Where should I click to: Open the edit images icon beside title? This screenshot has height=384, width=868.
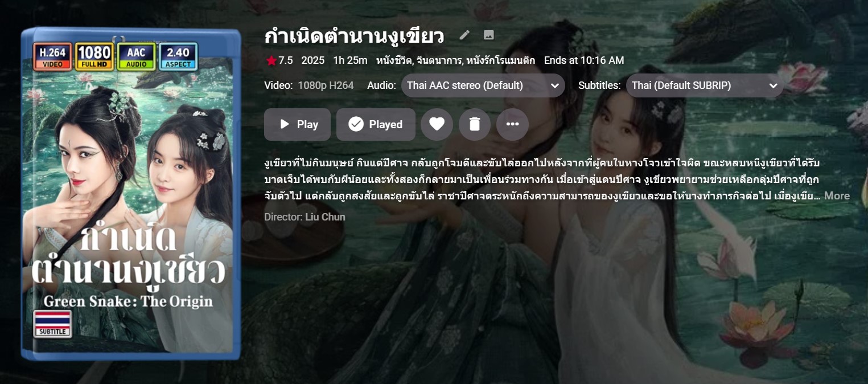[488, 35]
